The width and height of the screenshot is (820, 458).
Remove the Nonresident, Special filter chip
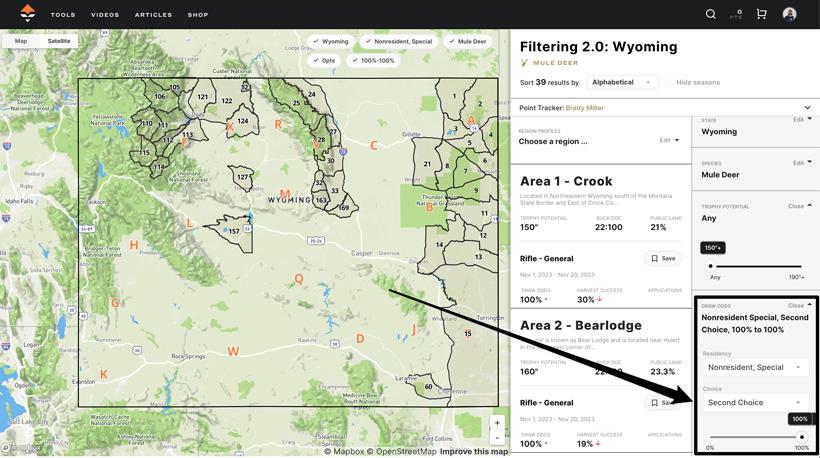pos(399,41)
